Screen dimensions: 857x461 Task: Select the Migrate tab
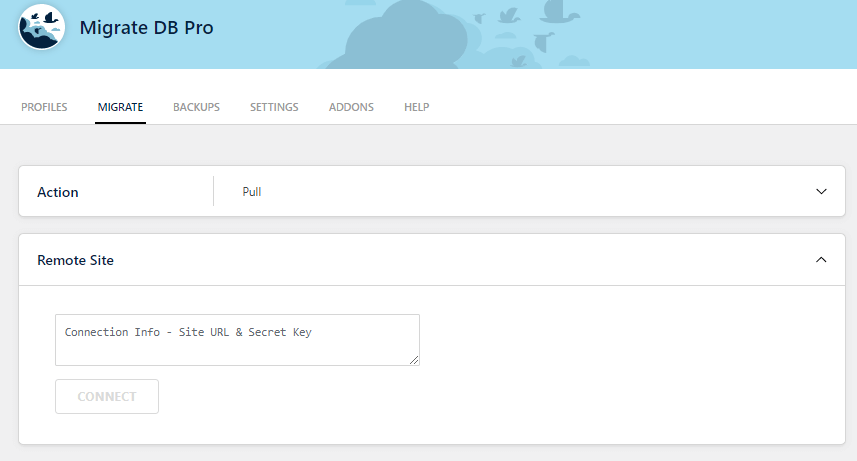click(x=120, y=107)
